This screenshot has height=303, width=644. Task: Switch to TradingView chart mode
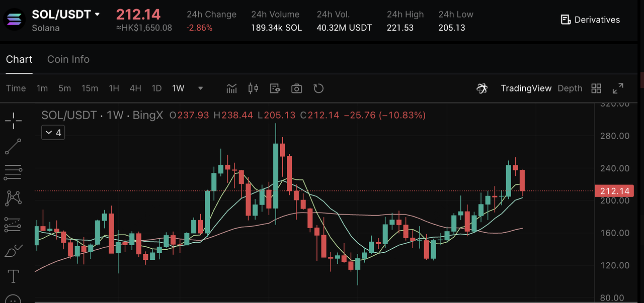526,88
